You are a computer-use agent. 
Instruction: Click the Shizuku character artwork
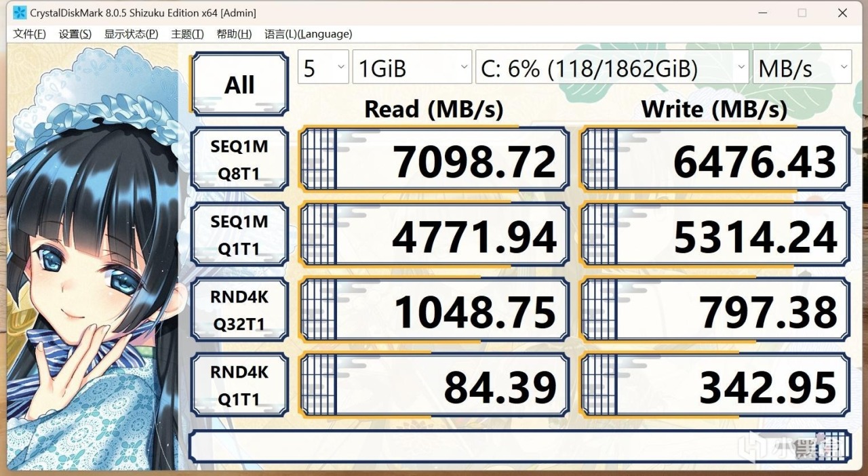point(93,258)
